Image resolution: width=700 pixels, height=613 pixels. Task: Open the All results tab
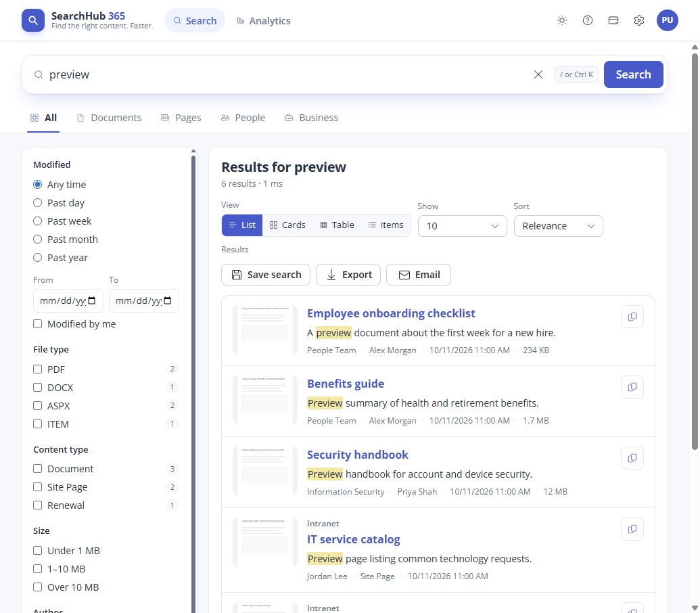click(x=43, y=118)
